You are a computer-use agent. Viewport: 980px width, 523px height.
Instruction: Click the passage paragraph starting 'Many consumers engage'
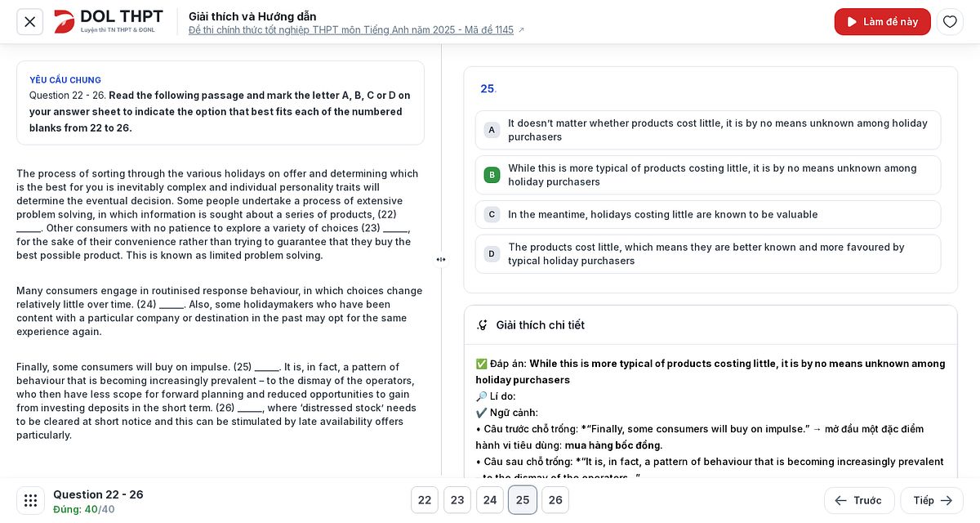220,311
